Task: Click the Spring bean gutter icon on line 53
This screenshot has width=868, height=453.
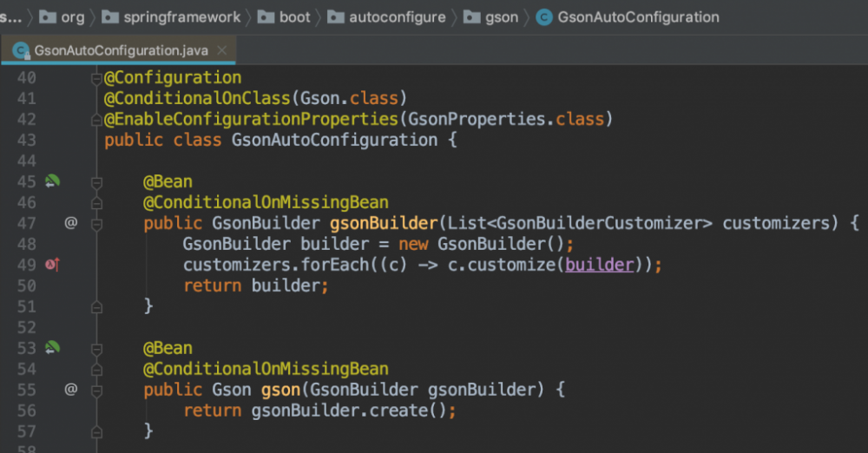Action: coord(53,348)
